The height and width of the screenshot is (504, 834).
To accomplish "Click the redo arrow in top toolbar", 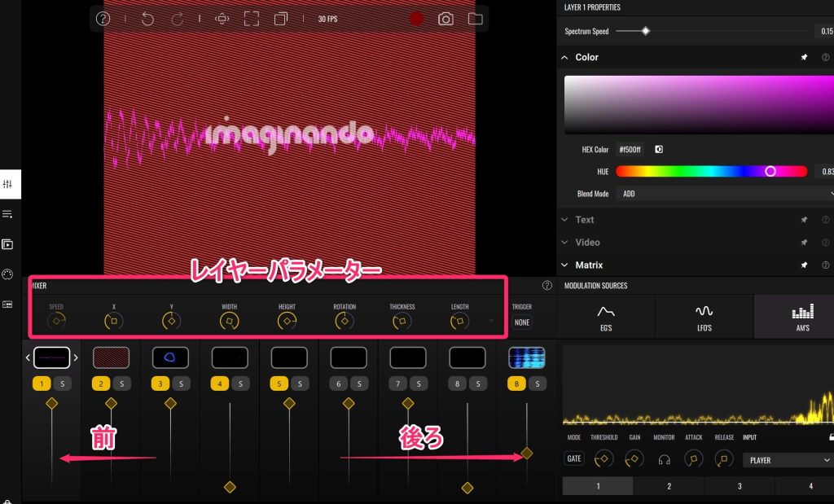I will click(177, 19).
